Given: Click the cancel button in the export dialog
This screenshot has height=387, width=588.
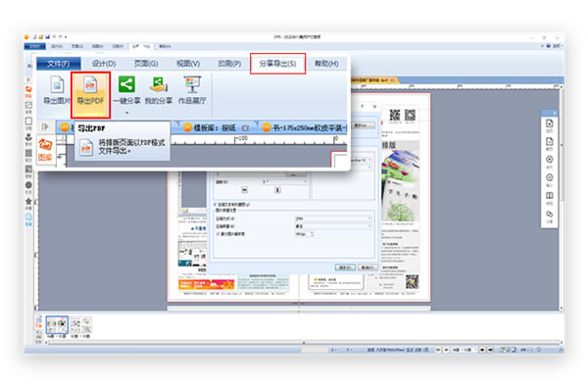Looking at the screenshot, I should tap(367, 267).
